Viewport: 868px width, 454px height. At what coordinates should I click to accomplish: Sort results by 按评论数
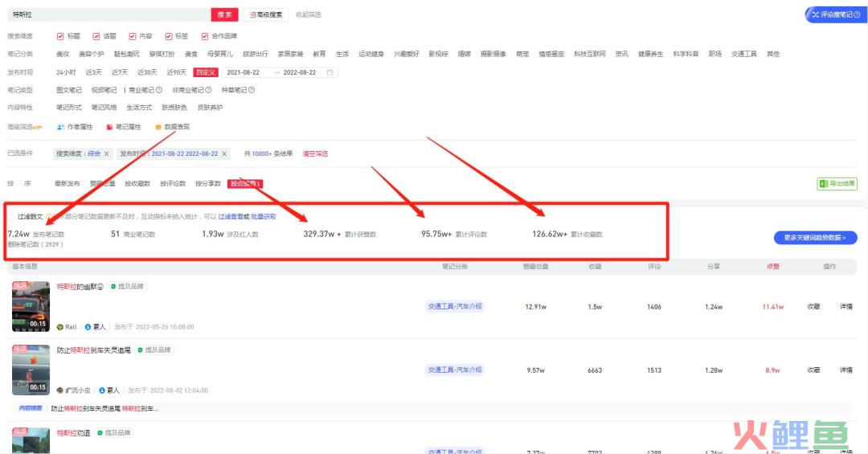(x=173, y=183)
